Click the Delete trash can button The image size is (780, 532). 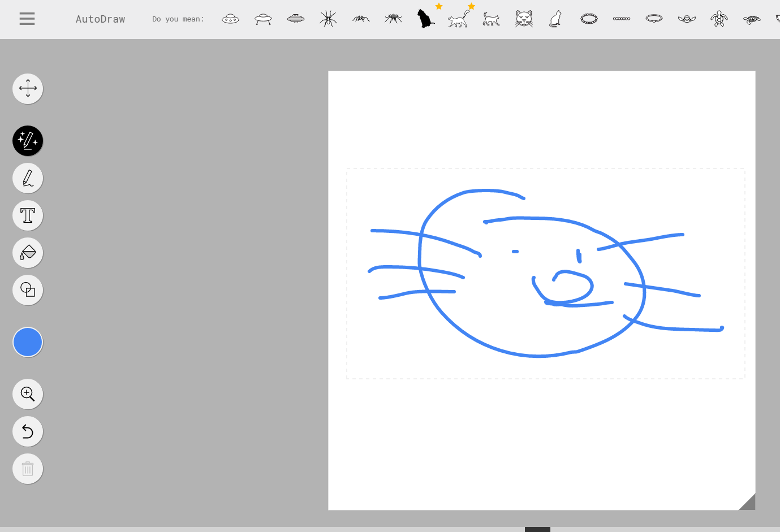28,469
